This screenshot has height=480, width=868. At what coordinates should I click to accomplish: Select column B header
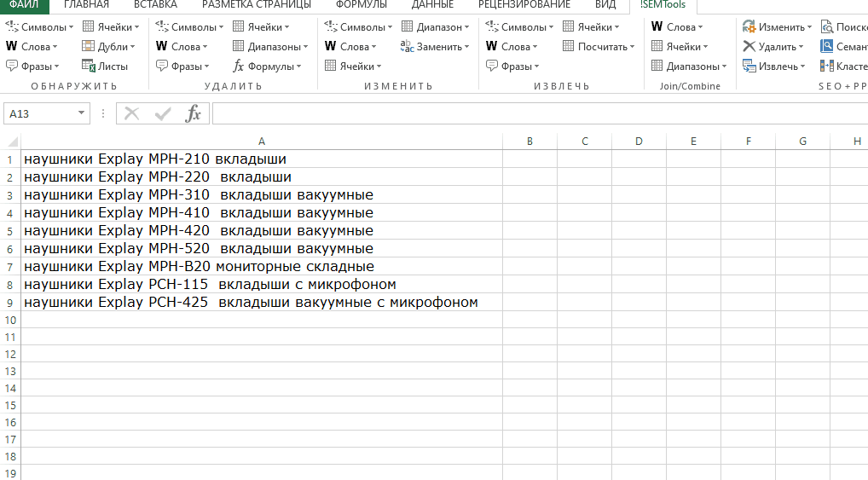[x=529, y=142]
